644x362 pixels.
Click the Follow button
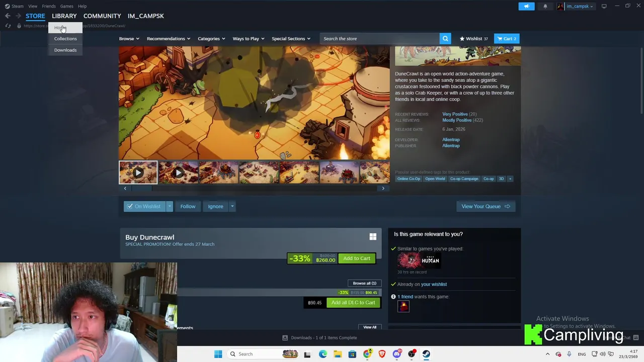pos(188,206)
